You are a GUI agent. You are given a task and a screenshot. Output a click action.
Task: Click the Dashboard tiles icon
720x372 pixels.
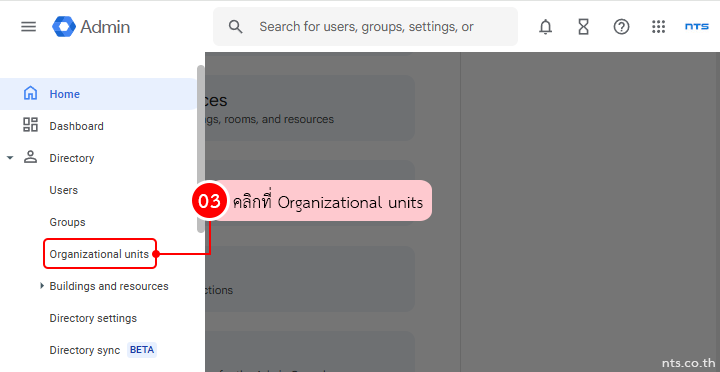click(x=30, y=125)
